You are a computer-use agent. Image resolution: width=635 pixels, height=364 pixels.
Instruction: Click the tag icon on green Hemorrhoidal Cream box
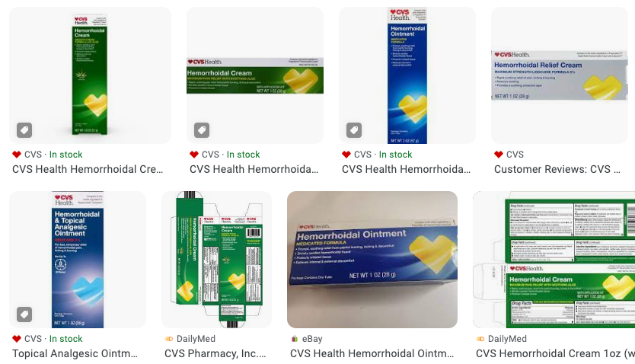(24, 130)
